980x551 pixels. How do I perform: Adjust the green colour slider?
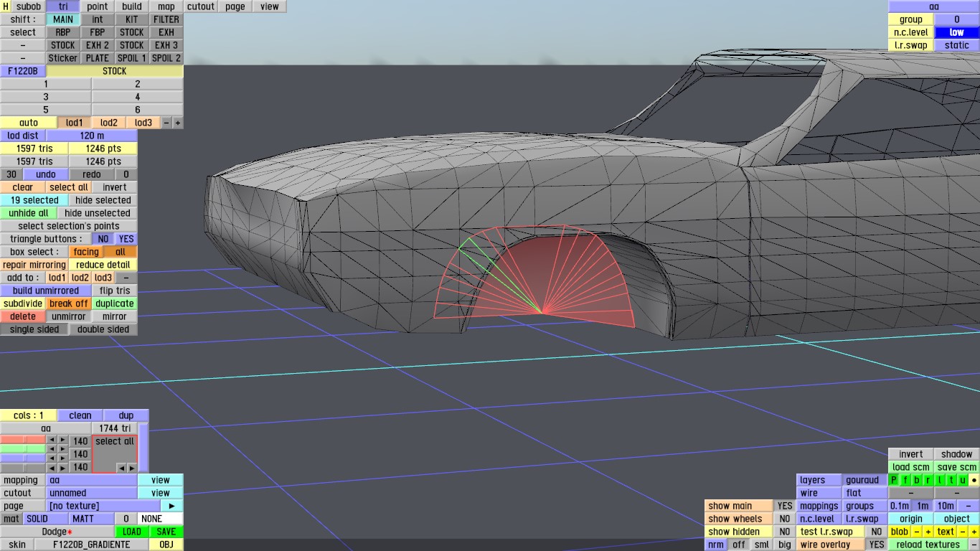point(23,449)
